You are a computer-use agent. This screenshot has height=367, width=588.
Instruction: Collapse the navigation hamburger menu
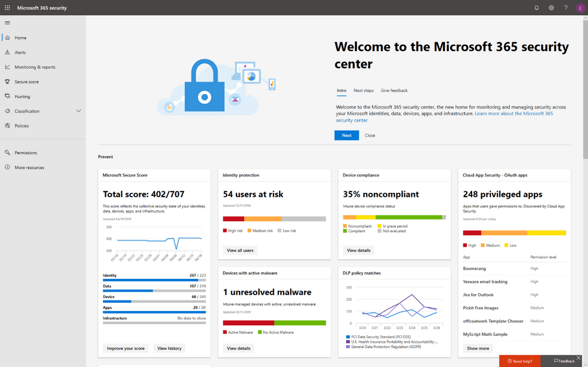pos(7,23)
